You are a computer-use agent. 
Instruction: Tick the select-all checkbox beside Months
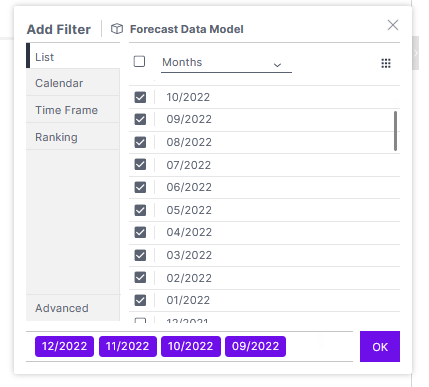click(139, 61)
